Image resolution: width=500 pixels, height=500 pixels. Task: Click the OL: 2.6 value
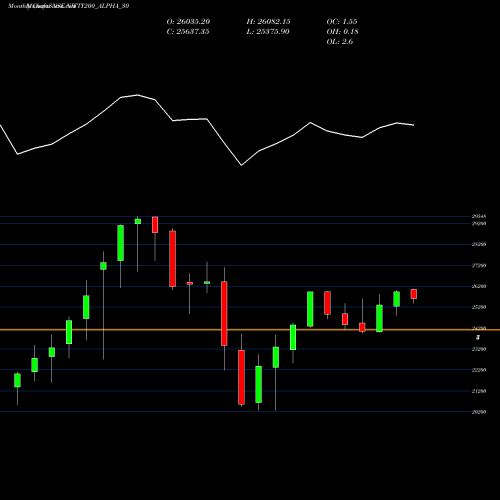[340, 42]
